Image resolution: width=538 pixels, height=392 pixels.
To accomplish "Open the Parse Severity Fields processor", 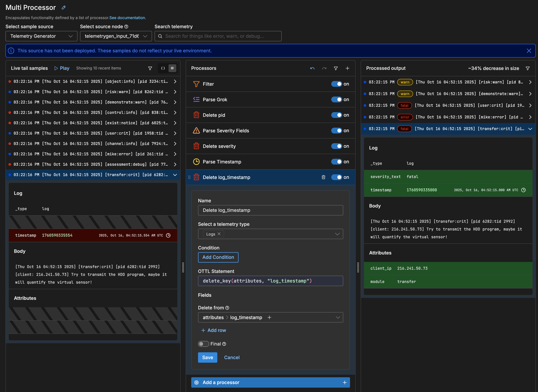I will pos(226,131).
